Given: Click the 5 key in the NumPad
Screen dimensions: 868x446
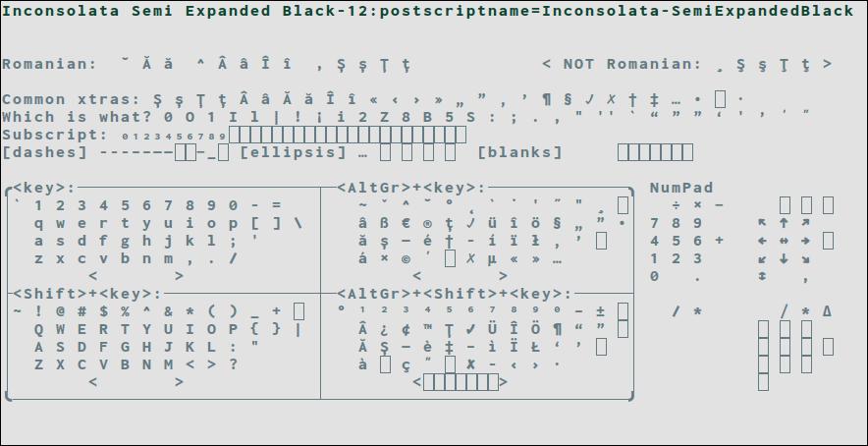Looking at the screenshot, I should [676, 241].
